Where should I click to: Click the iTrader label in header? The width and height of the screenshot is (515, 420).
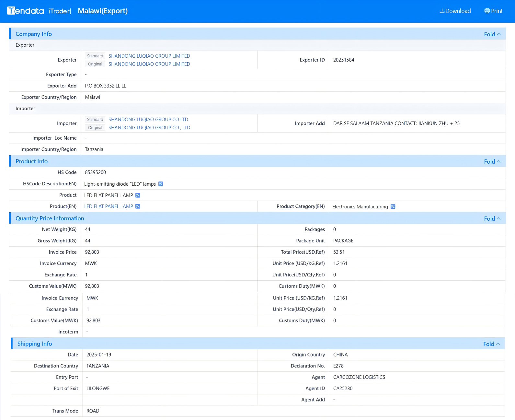tap(60, 11)
